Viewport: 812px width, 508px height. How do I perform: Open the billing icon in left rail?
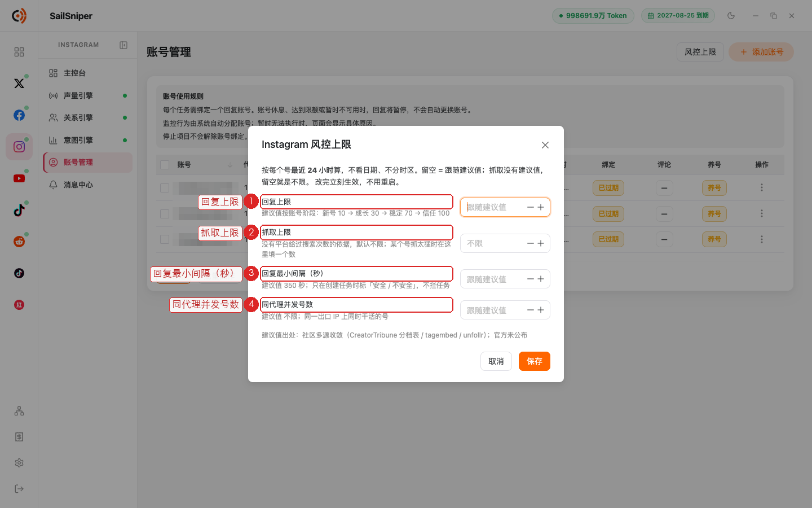point(19,437)
